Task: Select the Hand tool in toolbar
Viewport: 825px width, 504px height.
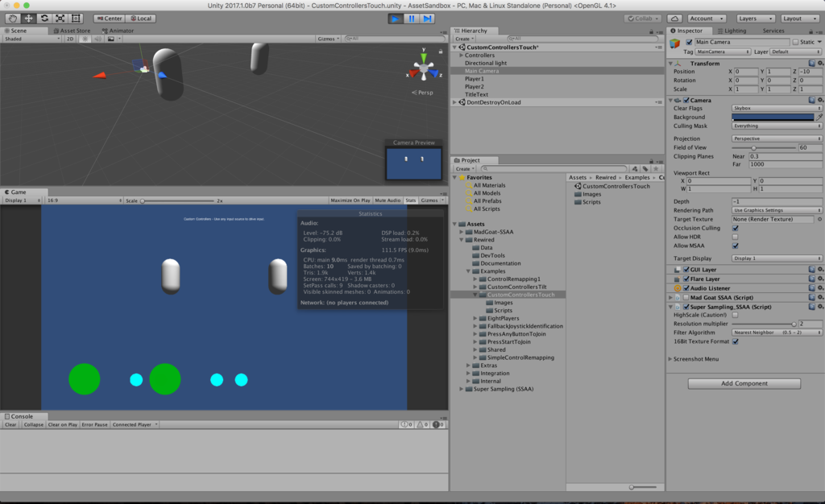Action: [x=13, y=19]
